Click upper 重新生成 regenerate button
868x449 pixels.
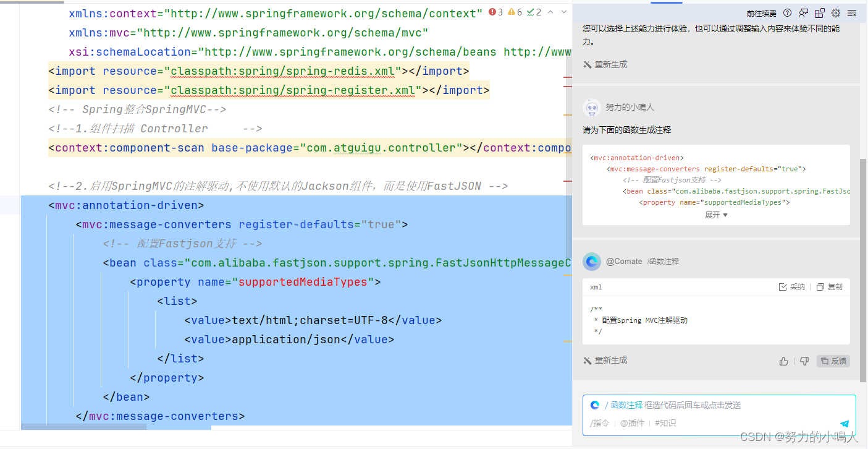(605, 64)
